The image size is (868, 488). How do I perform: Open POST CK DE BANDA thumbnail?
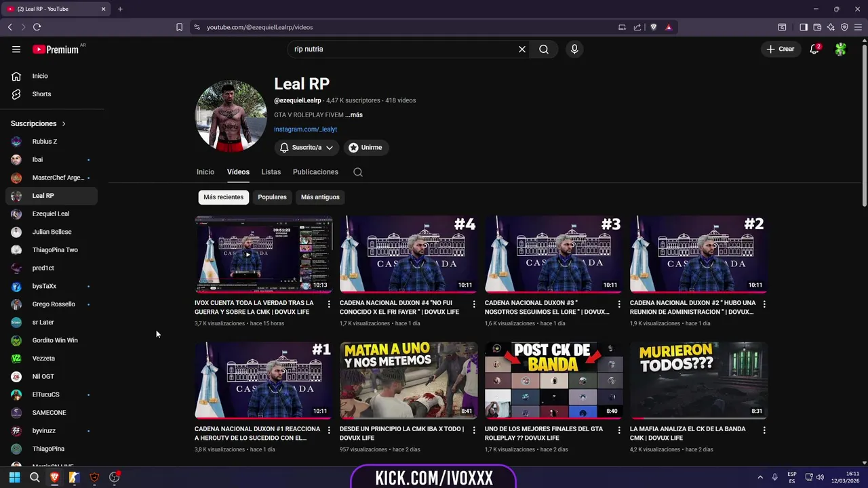(553, 380)
